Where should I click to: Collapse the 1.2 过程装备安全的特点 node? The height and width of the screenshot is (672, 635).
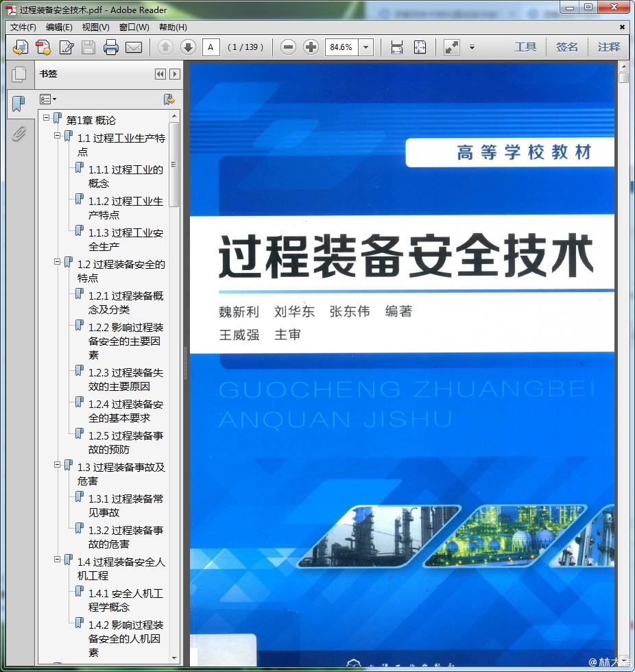[x=58, y=262]
